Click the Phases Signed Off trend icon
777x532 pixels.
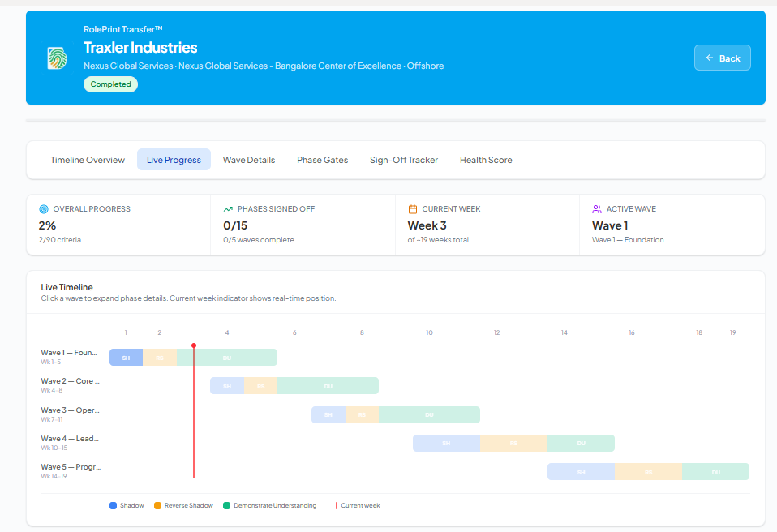(229, 209)
